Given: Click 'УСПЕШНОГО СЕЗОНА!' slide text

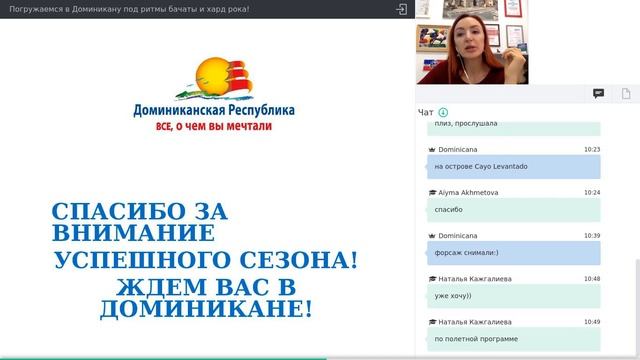Looking at the screenshot, I should click(206, 260).
